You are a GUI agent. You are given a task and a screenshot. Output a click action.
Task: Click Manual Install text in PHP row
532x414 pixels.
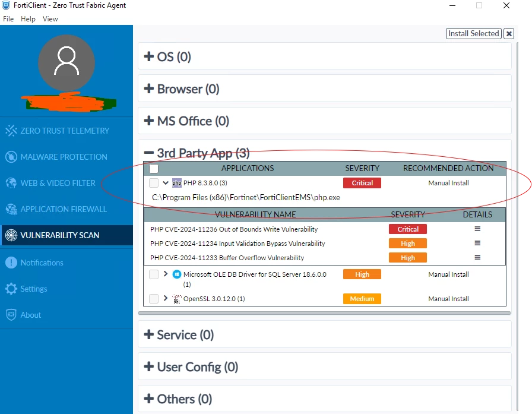pyautogui.click(x=448, y=183)
